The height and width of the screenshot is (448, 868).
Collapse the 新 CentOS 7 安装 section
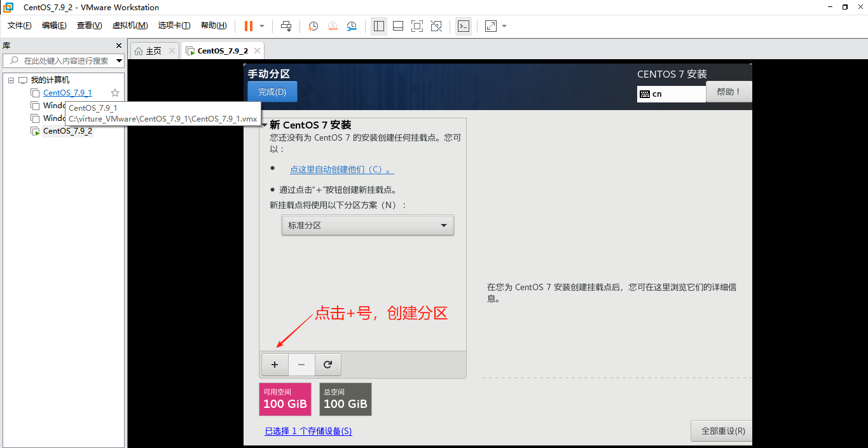264,125
